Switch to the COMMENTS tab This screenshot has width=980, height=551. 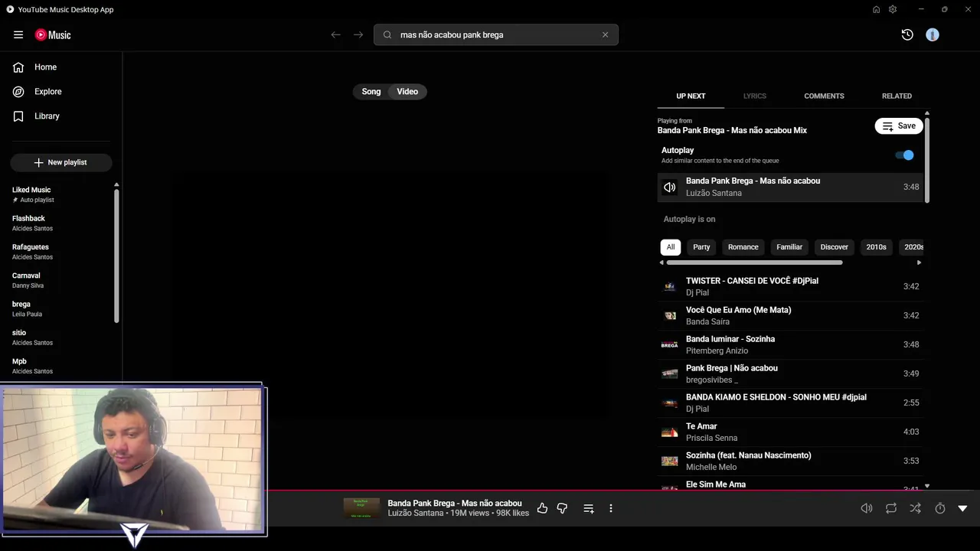pos(824,96)
